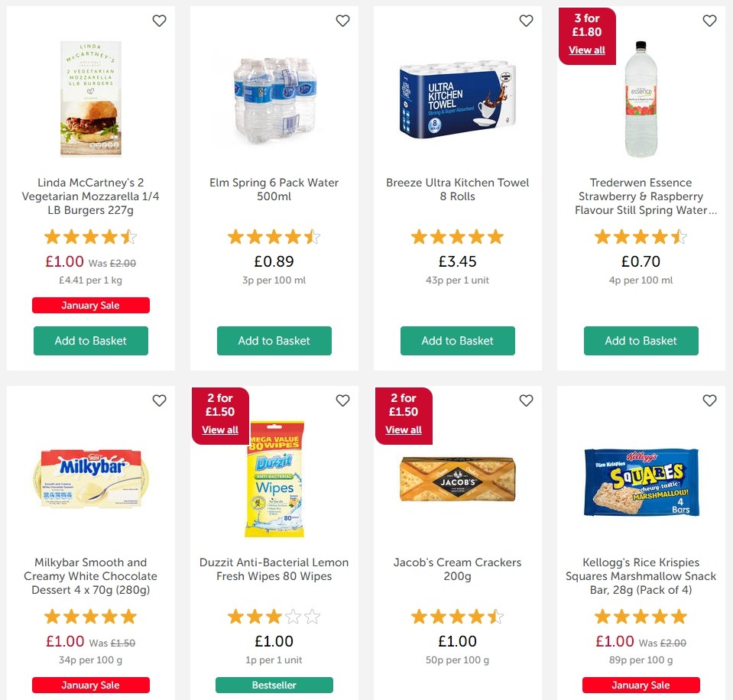Screen dimensions: 733x700
Task: Add Elm Spring 6 Pack Water to basket
Action: [274, 341]
